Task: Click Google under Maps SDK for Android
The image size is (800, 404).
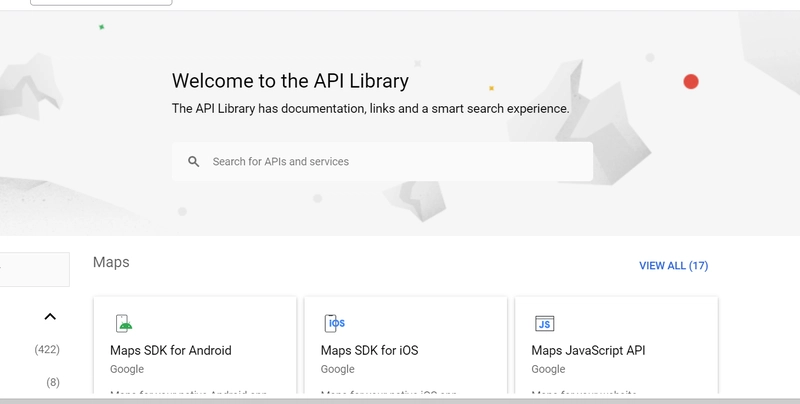Action: (x=127, y=369)
